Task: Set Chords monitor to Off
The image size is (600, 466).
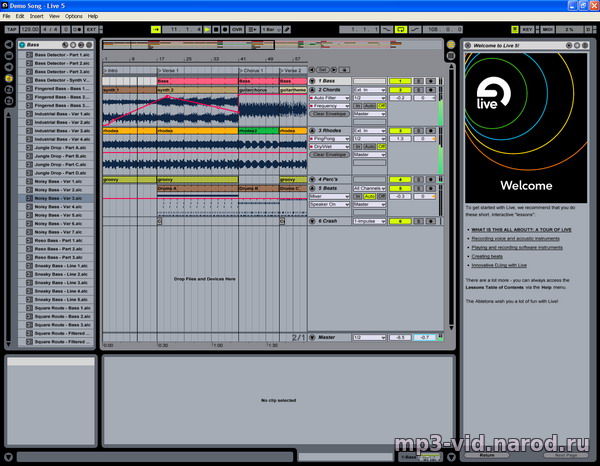Action: point(382,106)
